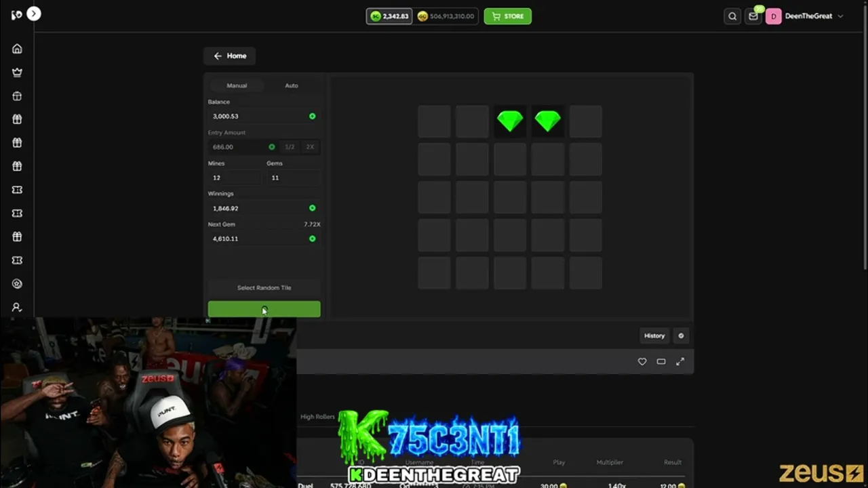Click the first revealed green gem tile

pos(510,121)
